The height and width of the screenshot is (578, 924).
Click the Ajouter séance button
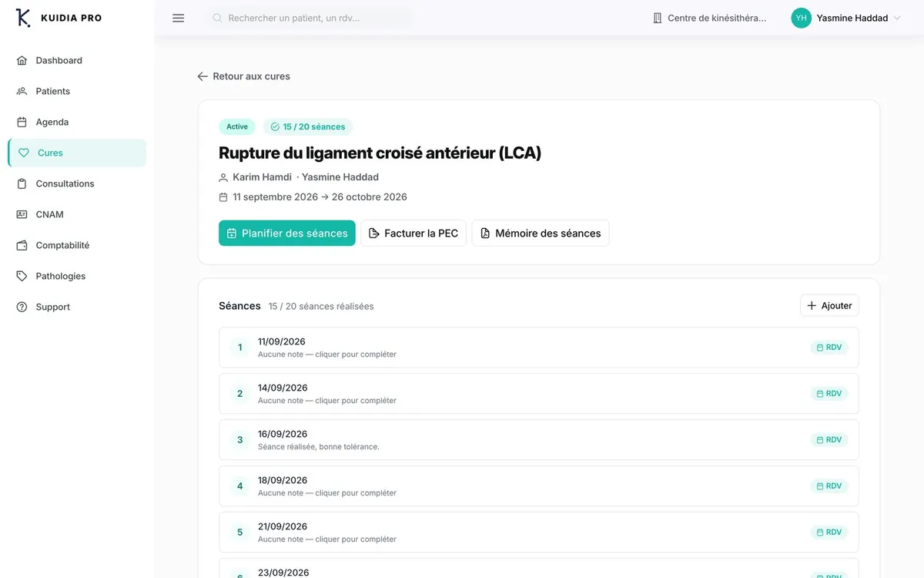[829, 305]
